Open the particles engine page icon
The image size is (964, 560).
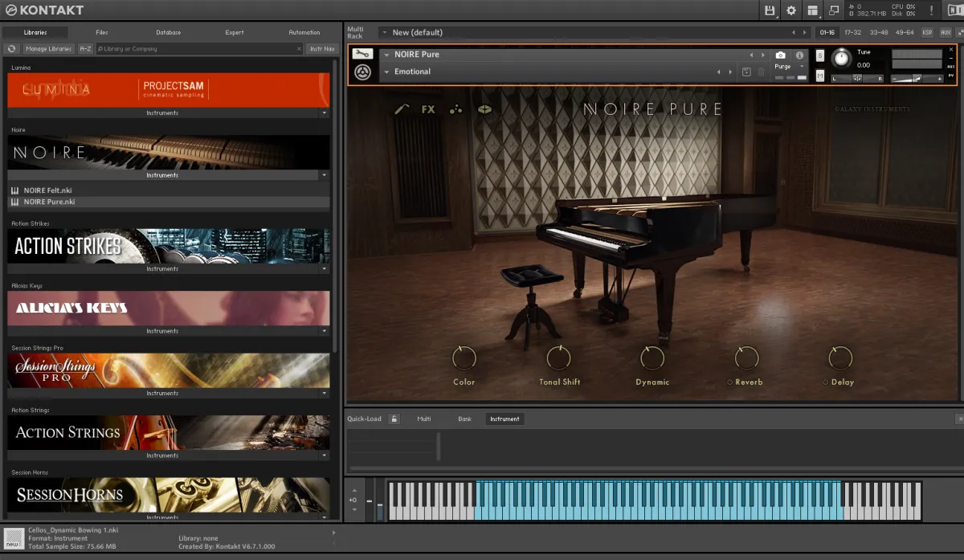tap(455, 109)
